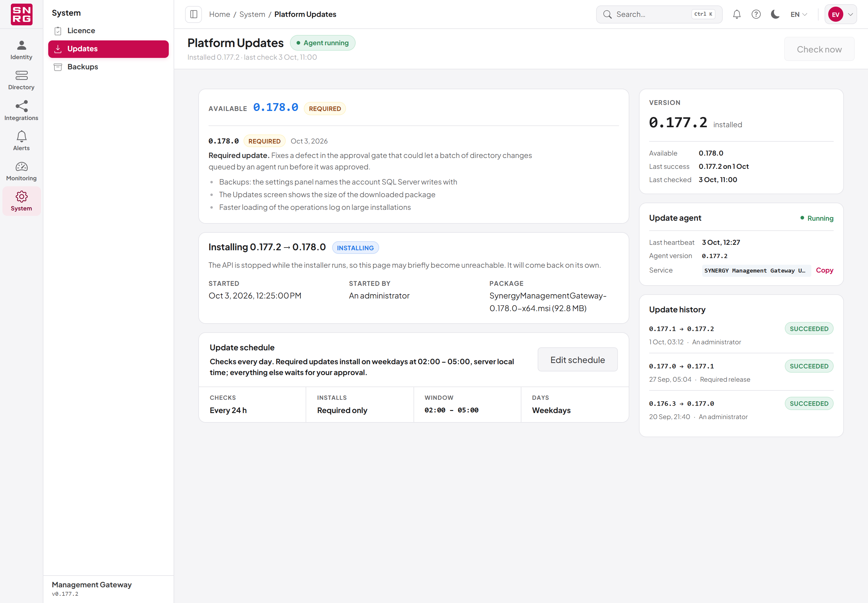Click the v0.177.2 footer version text
This screenshot has height=603, width=868.
(65, 594)
